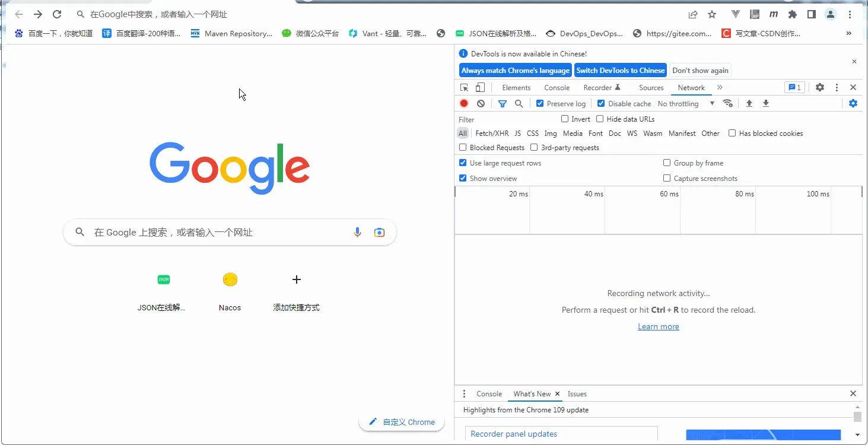Image resolution: width=868 pixels, height=445 pixels.
Task: Open Network settings blue gear icon
Action: pyautogui.click(x=853, y=103)
